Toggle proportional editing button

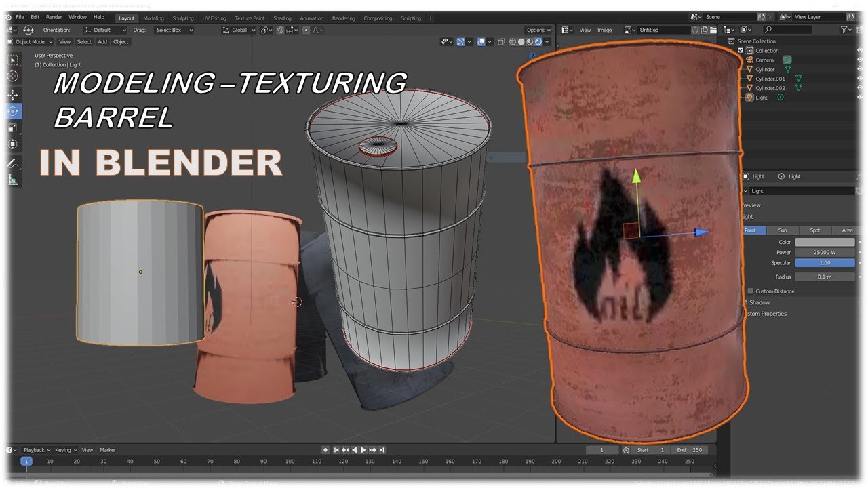click(x=306, y=30)
